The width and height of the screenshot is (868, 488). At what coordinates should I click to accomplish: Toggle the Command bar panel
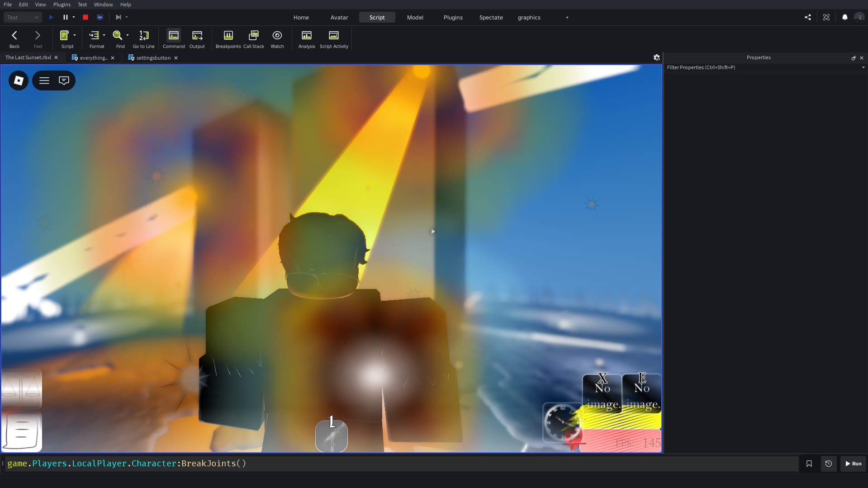pos(174,39)
